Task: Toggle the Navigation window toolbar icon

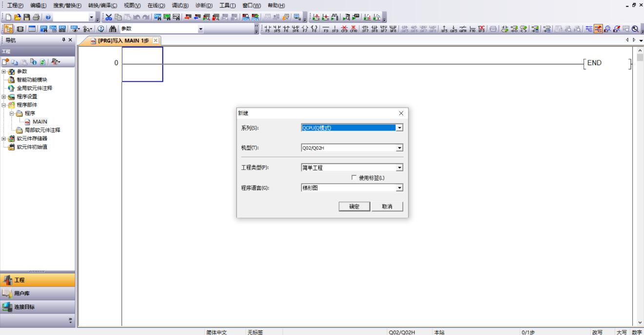Action: point(9,29)
